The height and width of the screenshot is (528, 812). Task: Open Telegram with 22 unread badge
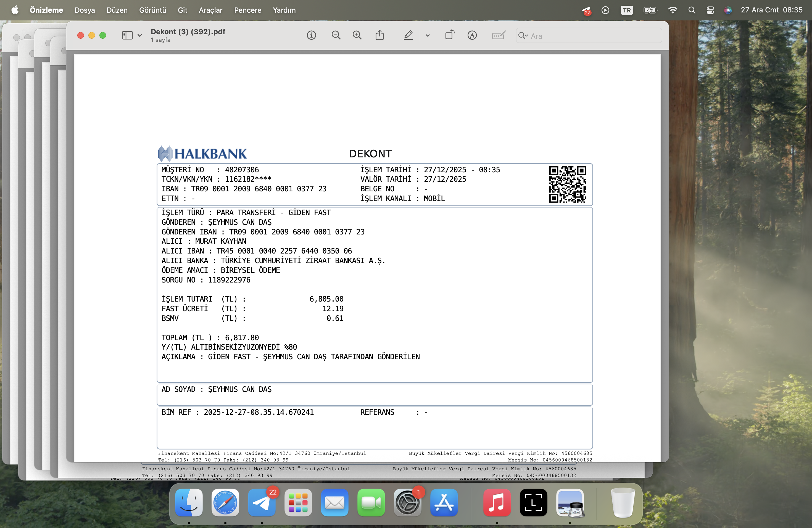[262, 502]
